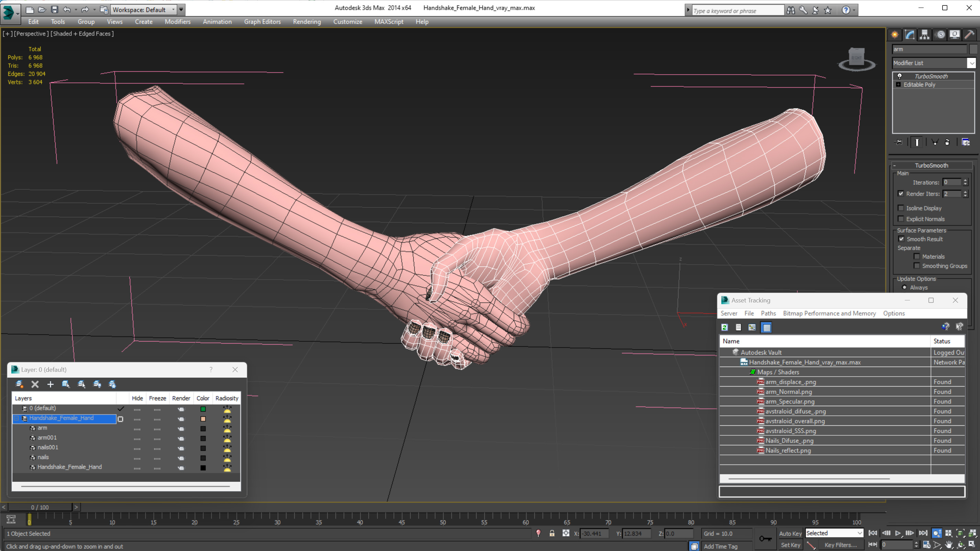Collapse the Handshake_Female_Hand layer tree

point(16,418)
